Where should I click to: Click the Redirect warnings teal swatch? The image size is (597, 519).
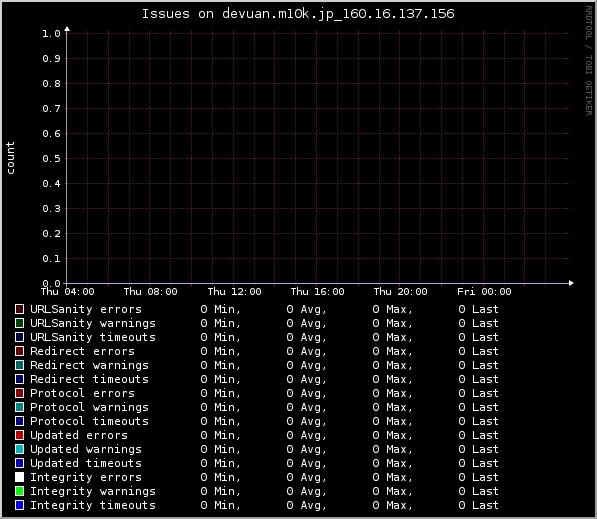coord(19,365)
